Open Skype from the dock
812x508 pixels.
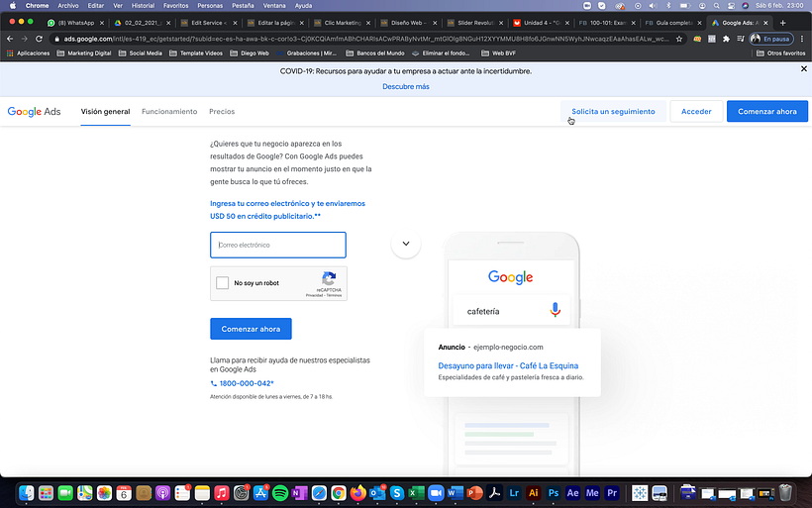(397, 493)
